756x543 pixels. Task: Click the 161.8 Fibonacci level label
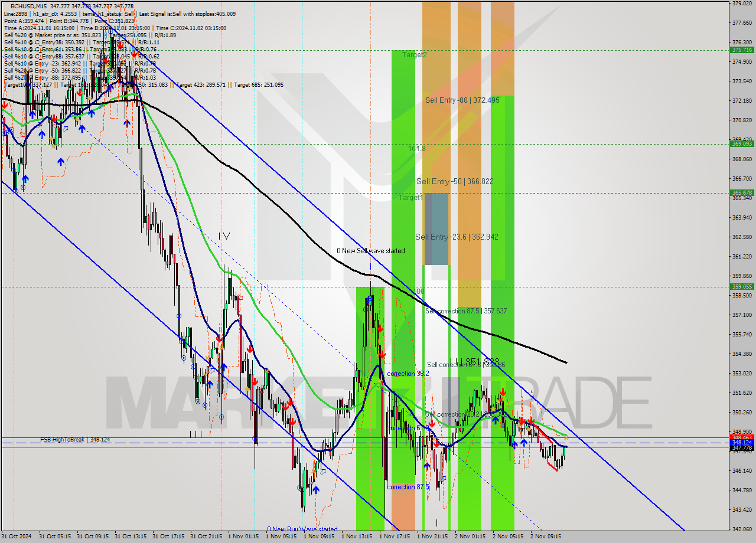coord(416,149)
